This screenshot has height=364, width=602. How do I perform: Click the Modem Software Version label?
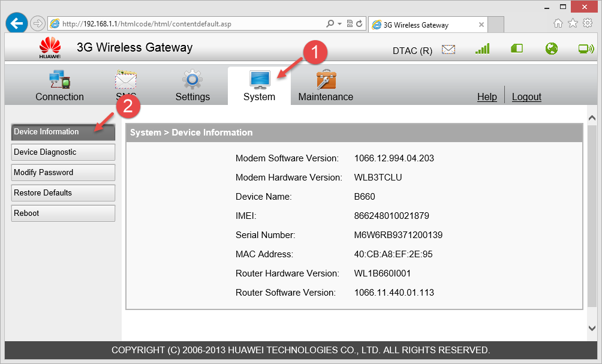pyautogui.click(x=287, y=158)
